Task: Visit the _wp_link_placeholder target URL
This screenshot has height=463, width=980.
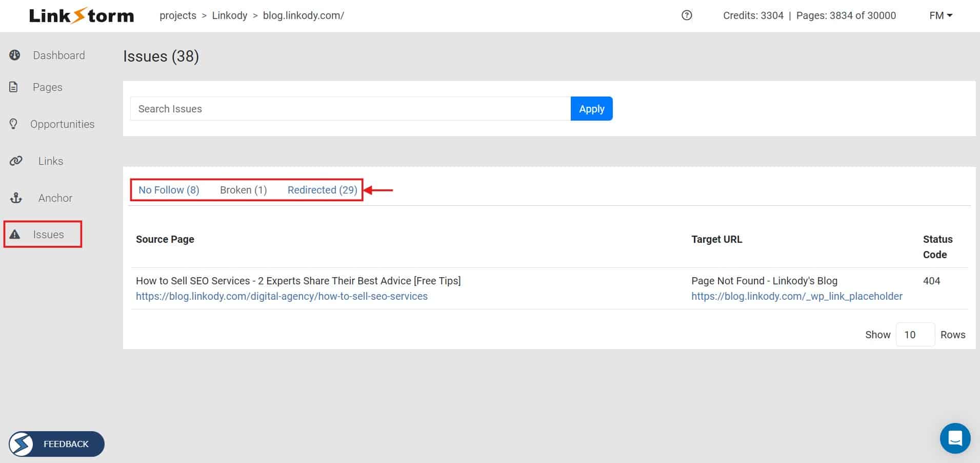Action: tap(796, 296)
